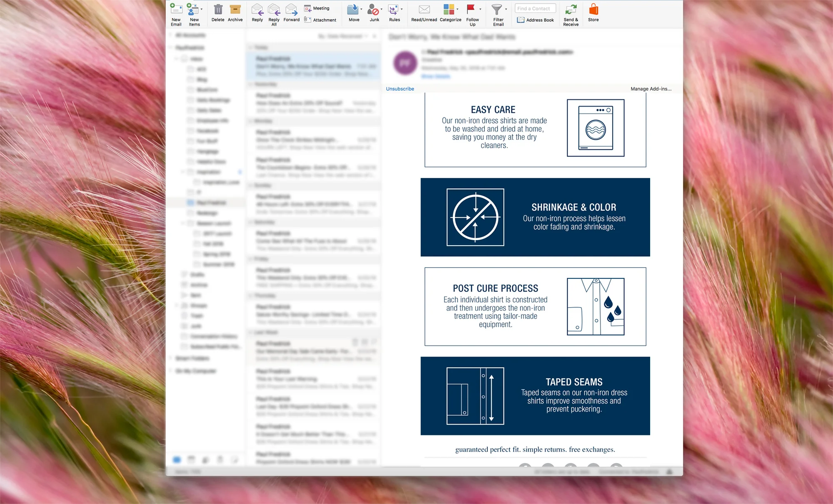Viewport: 833px width, 504px height.
Task: Toggle Read/Unread envelope icon
Action: [424, 9]
